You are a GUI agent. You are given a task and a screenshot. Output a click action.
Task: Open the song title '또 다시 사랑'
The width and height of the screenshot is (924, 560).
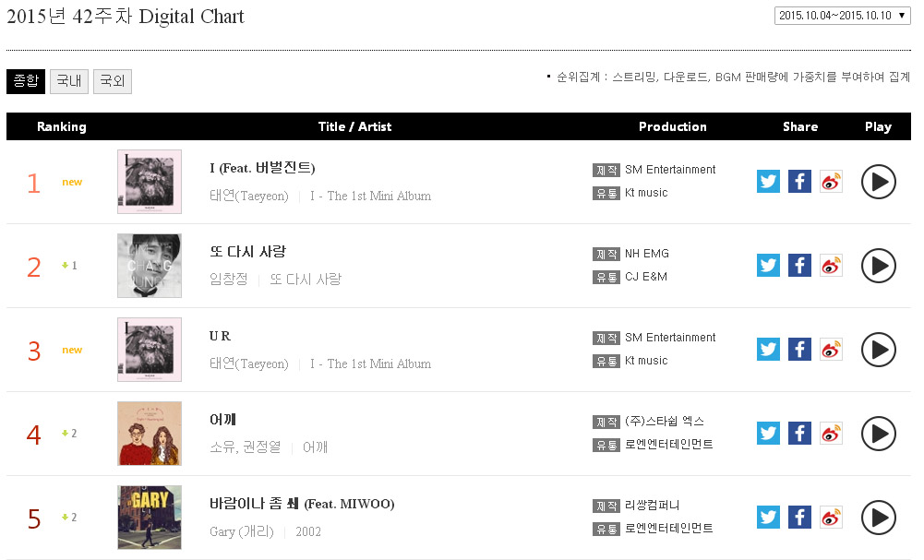pos(247,252)
